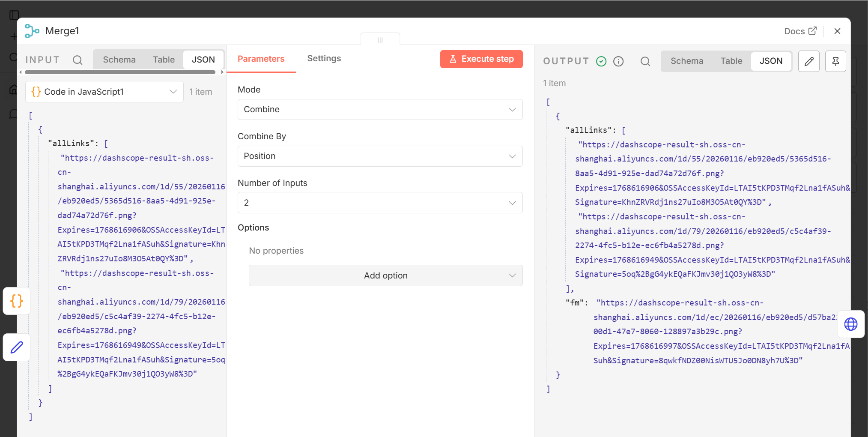This screenshot has height=437, width=868.
Task: Open the output info icon
Action: tap(618, 61)
